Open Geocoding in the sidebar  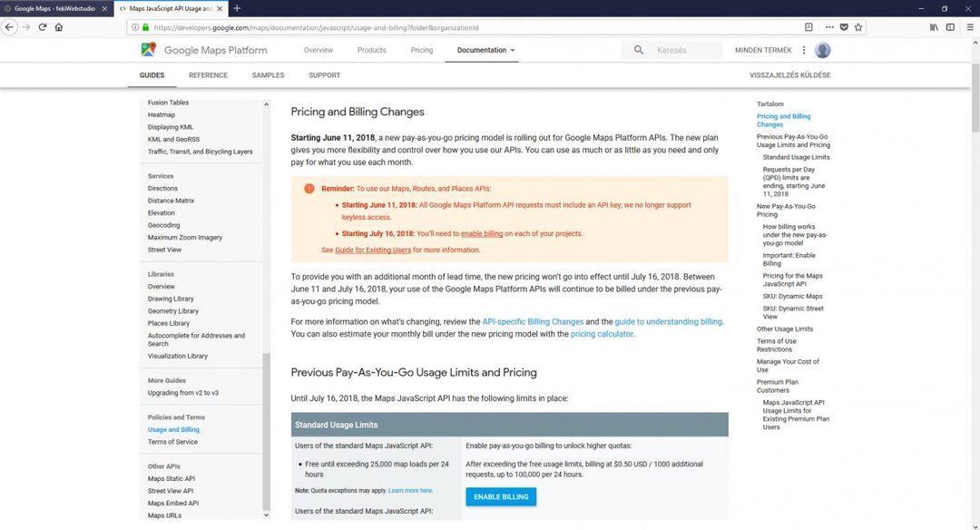point(163,225)
